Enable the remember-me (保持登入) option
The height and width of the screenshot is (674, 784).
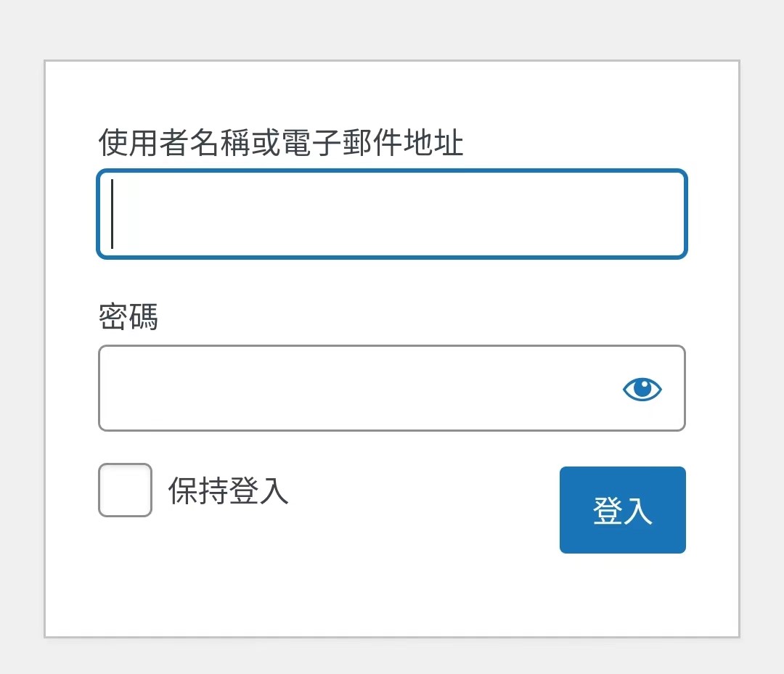click(x=125, y=490)
